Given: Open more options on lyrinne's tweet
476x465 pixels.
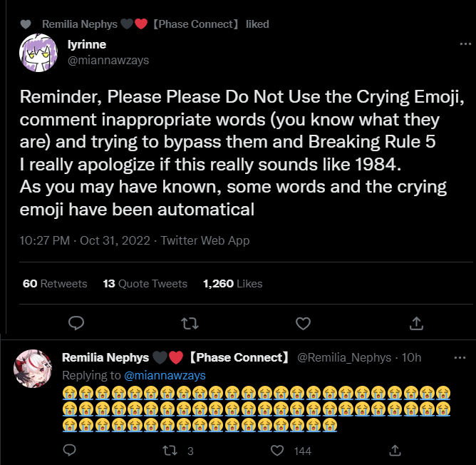Looking at the screenshot, I should (x=461, y=44).
